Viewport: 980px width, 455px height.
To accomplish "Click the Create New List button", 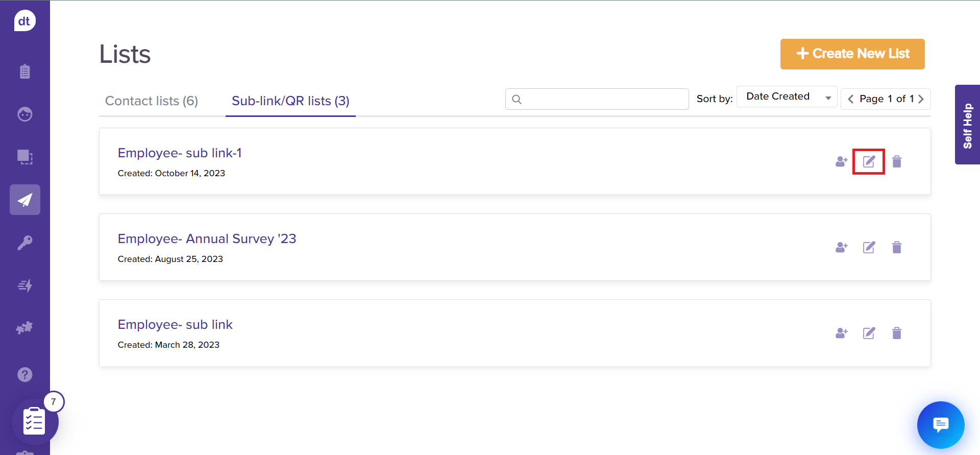I will tap(852, 54).
